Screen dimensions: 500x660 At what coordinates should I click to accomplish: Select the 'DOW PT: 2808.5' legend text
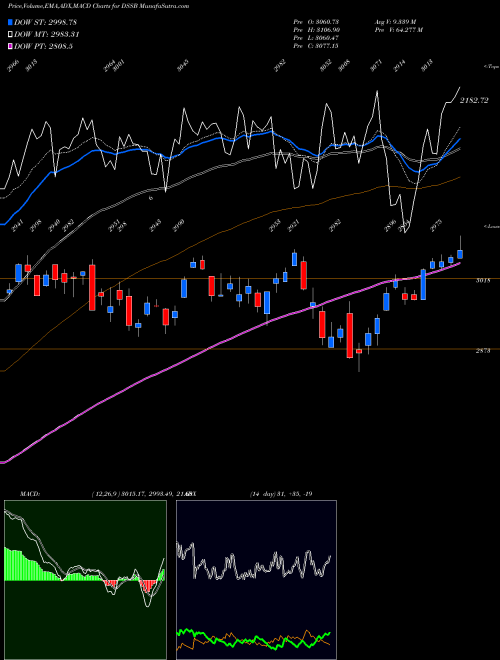(x=43, y=46)
